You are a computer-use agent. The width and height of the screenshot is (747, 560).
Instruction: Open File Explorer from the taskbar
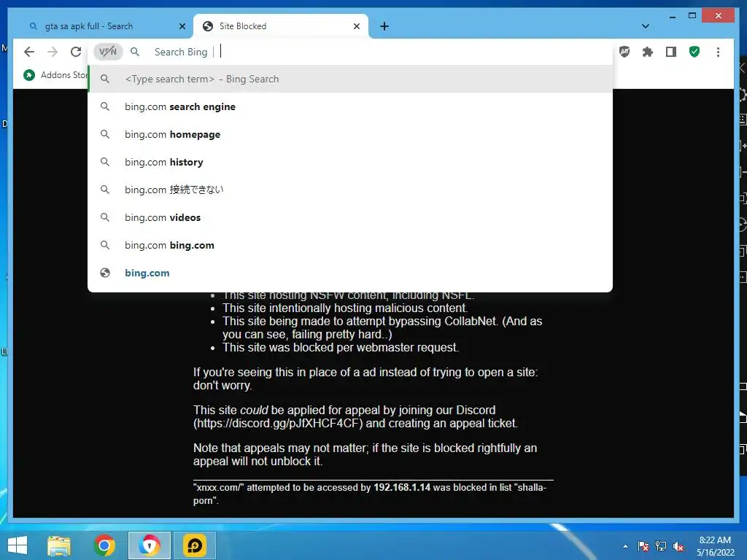click(x=59, y=545)
